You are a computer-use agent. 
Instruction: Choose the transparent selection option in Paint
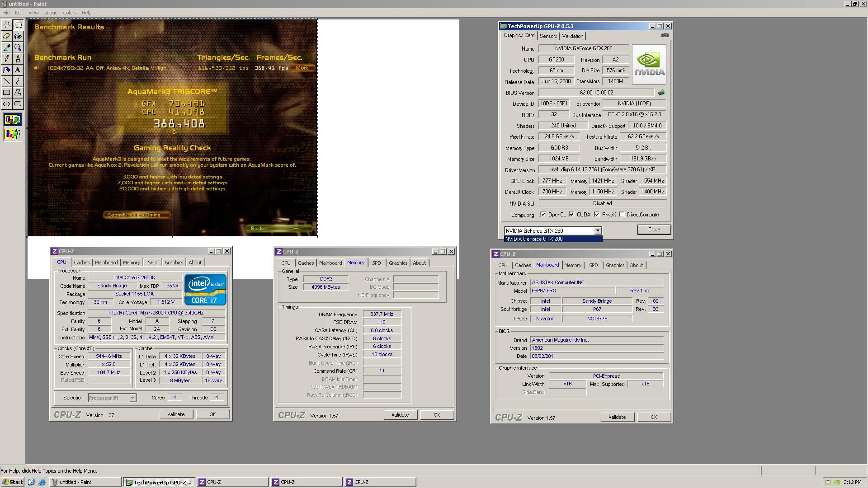[12, 134]
